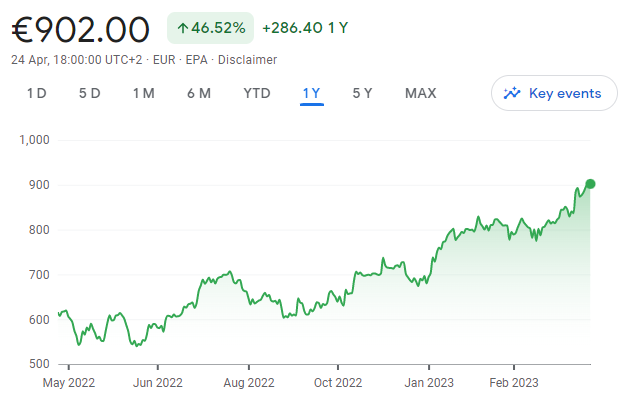The width and height of the screenshot is (624, 396).
Task: Open the 1 M chart range
Action: 144,94
